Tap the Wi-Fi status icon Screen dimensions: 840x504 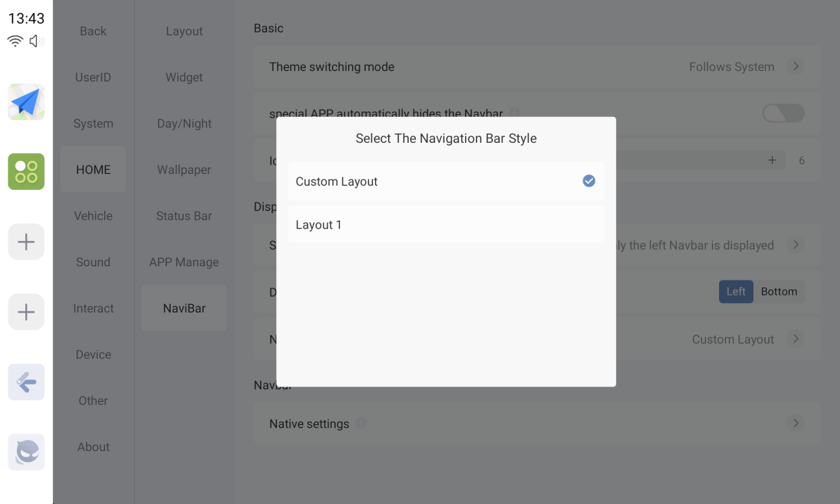click(x=16, y=41)
